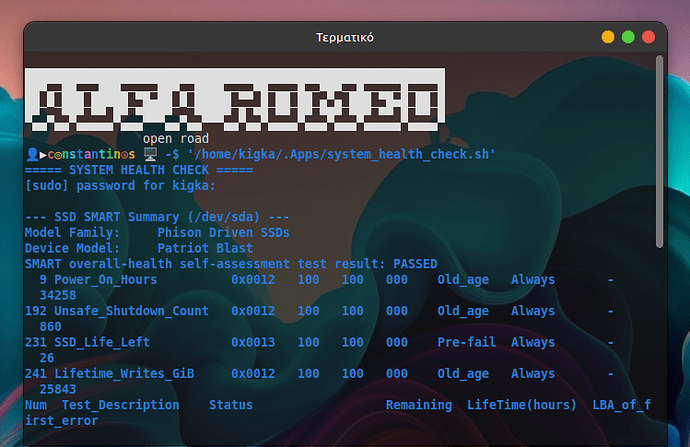
Task: Click the 'PASSED' test result
Action: [x=415, y=264]
